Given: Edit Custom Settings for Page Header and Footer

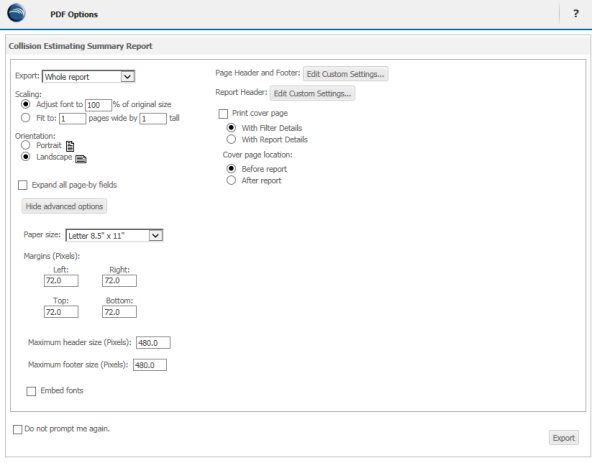Looking at the screenshot, I should [345, 74].
